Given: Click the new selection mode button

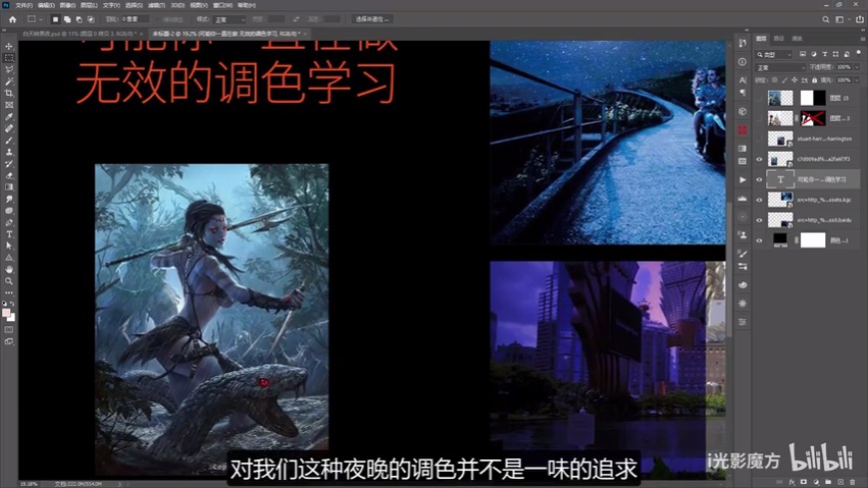Looking at the screenshot, I should pos(55,19).
